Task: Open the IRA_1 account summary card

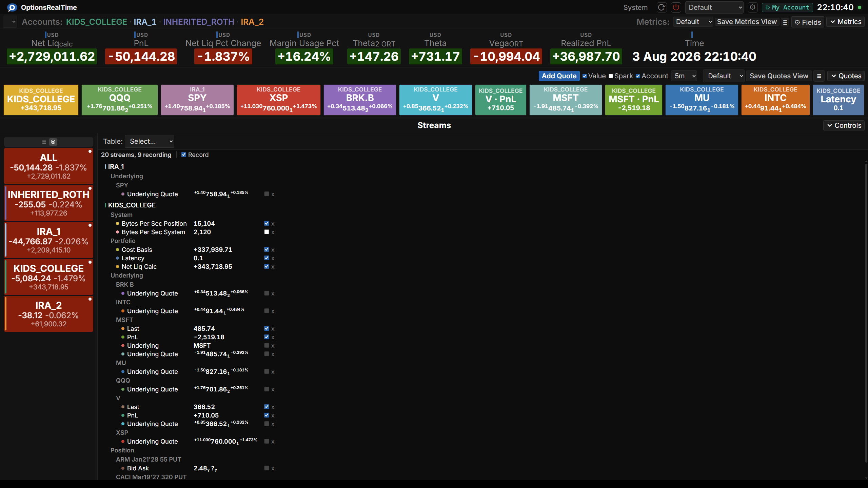Action: pyautogui.click(x=48, y=240)
